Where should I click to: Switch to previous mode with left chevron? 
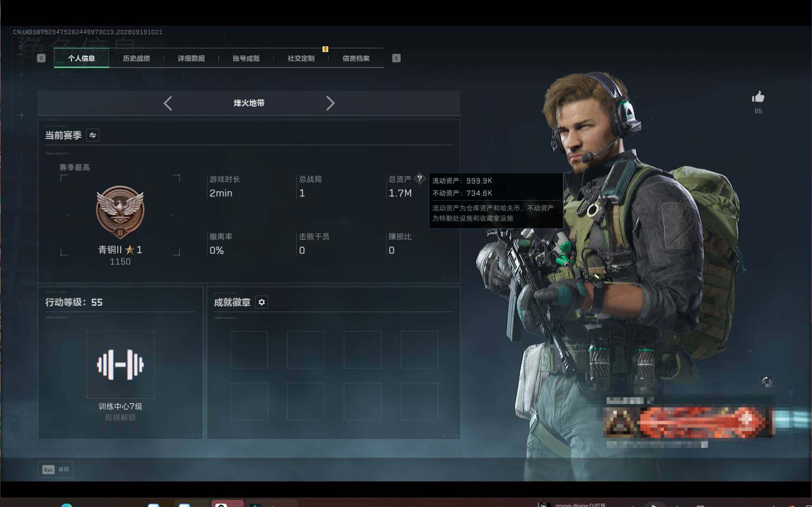168,103
